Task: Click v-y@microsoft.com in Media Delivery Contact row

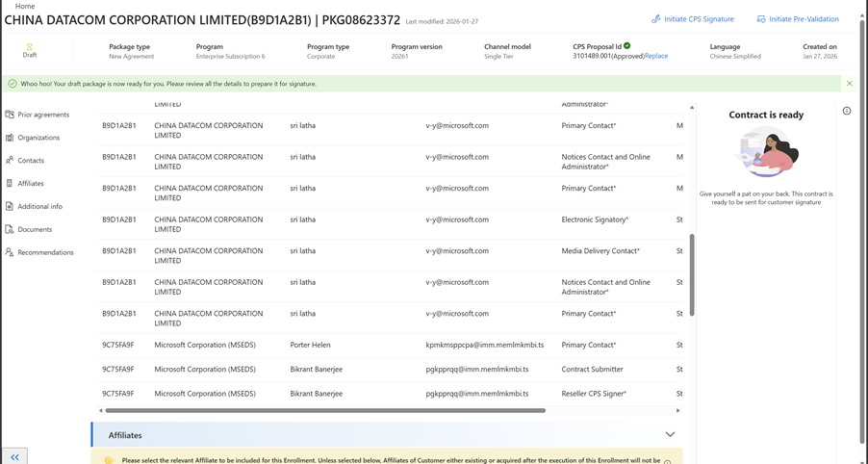Action: pos(457,250)
